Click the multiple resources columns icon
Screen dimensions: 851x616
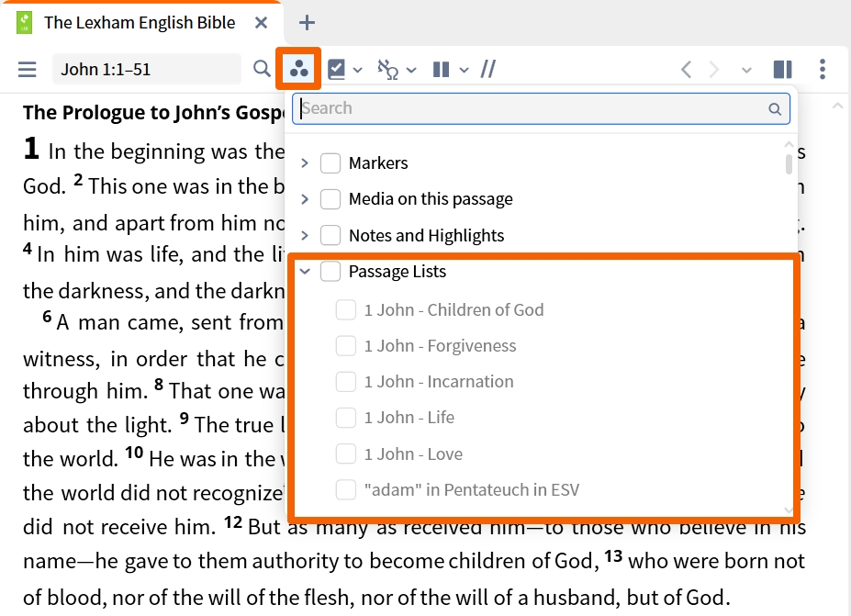441,70
